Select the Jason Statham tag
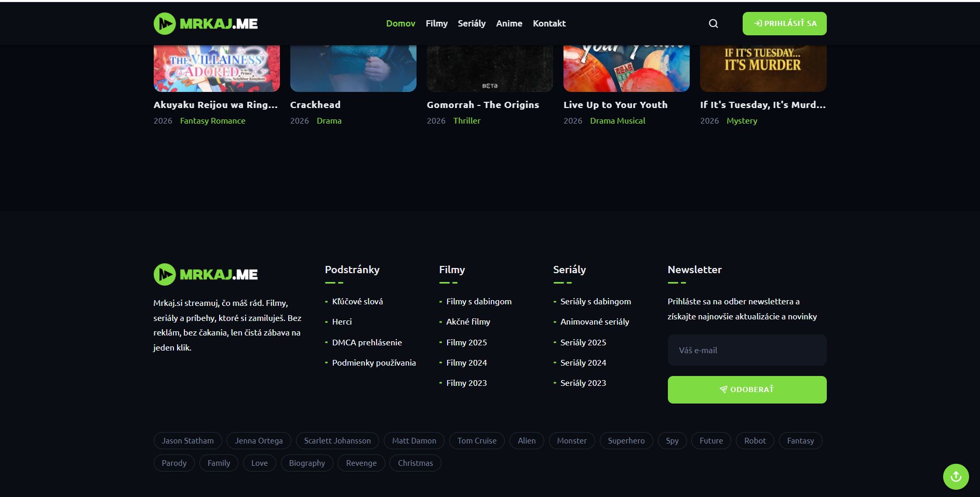This screenshot has height=497, width=980. (187, 441)
